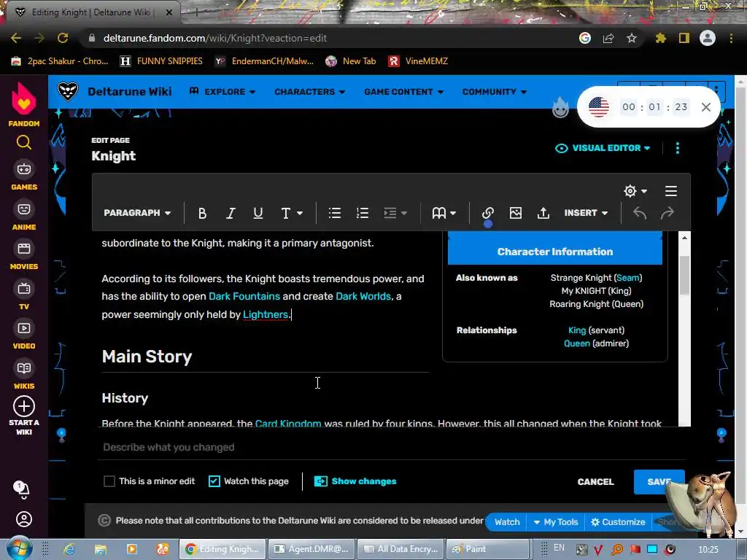This screenshot has width=747, height=560.
Task: Click Watch in bottom toolbar
Action: tap(507, 522)
